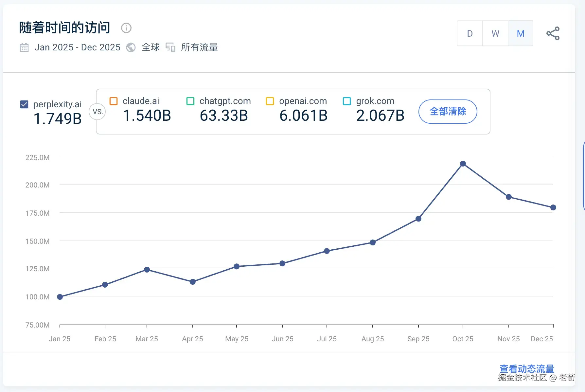Select the Jan 2025 - Dec 2025 date range
The image size is (585, 392).
click(78, 47)
